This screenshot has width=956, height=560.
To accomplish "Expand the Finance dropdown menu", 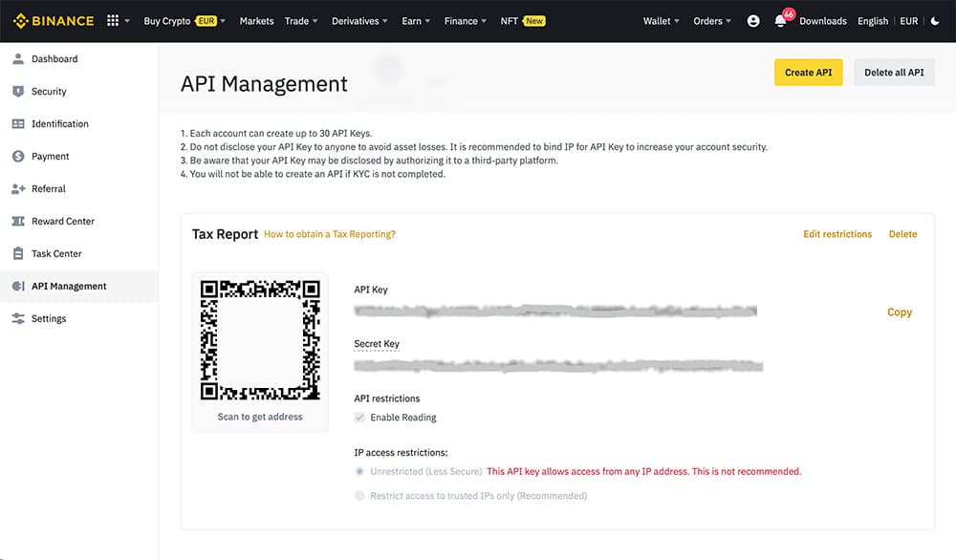I will pos(466,21).
